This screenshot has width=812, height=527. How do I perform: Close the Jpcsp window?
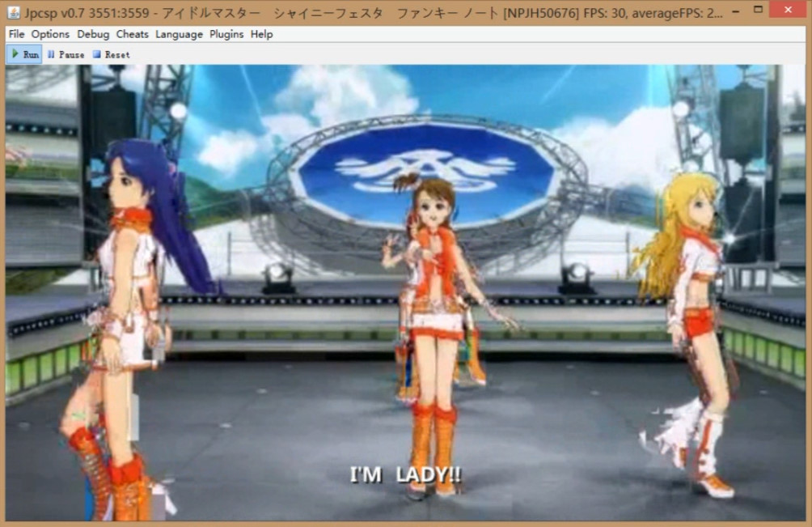[x=788, y=10]
